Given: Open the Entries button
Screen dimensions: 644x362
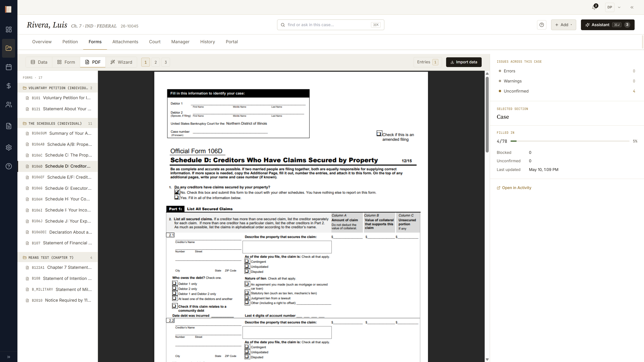Looking at the screenshot, I should tap(427, 62).
